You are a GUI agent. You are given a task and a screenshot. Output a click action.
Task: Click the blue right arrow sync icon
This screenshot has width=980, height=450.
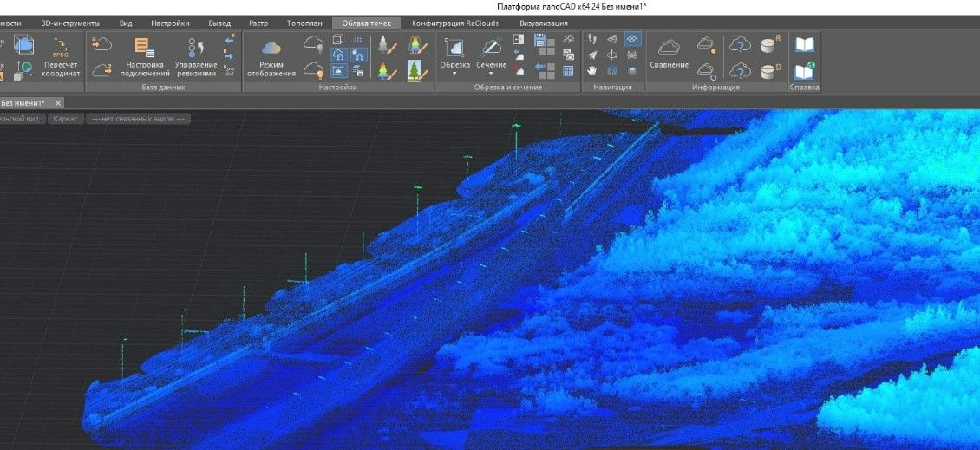tap(229, 55)
